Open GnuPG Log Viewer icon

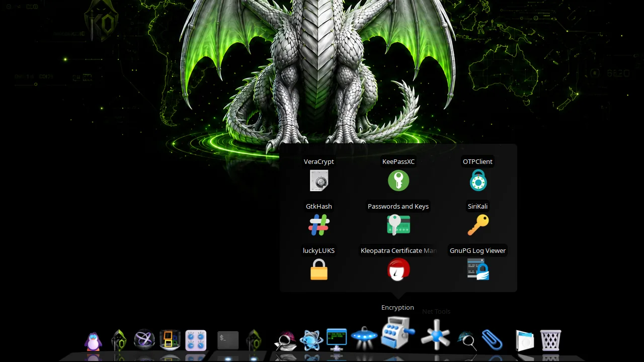pos(478,269)
